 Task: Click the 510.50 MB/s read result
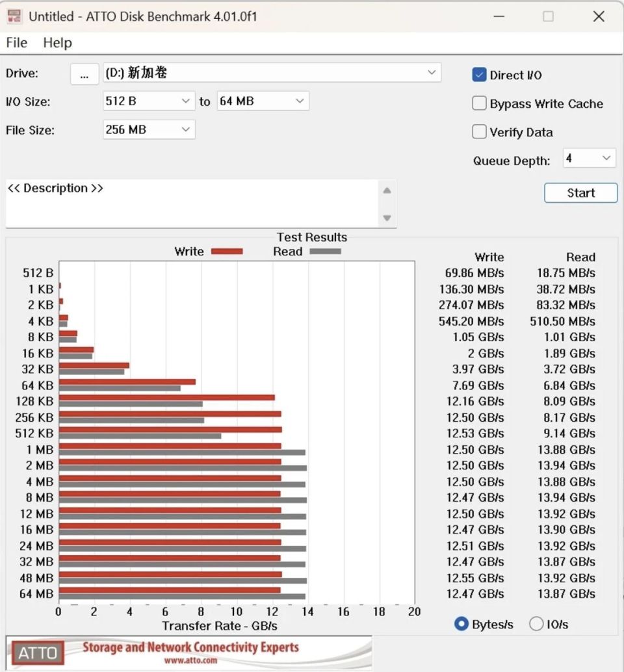pos(563,322)
